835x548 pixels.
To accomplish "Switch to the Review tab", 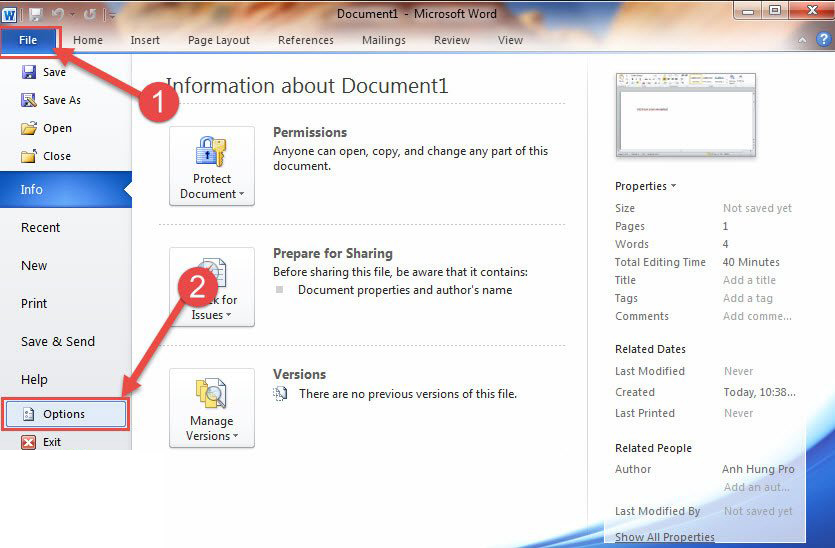I will click(x=452, y=40).
